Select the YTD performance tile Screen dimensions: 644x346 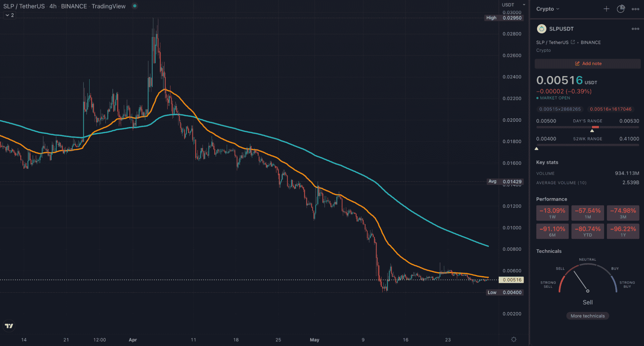pos(588,231)
